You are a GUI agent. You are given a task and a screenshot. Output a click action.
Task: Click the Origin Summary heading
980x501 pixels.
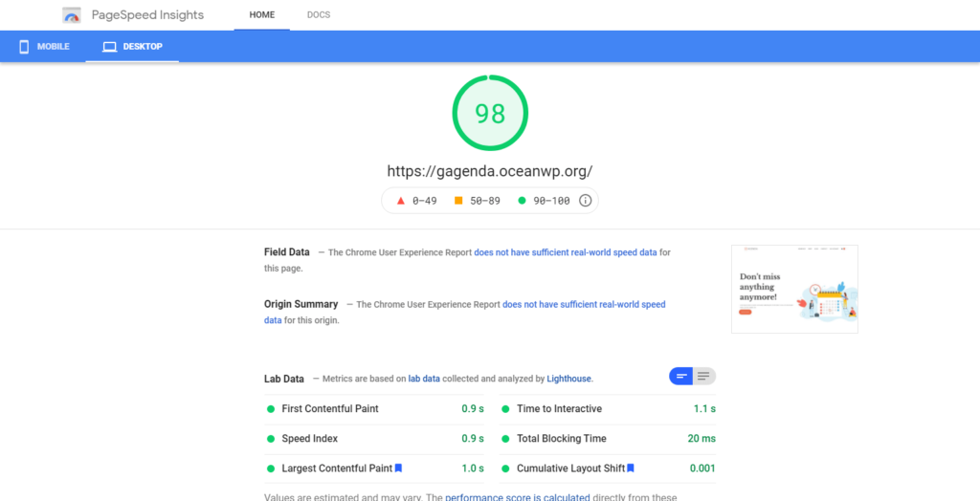(301, 304)
